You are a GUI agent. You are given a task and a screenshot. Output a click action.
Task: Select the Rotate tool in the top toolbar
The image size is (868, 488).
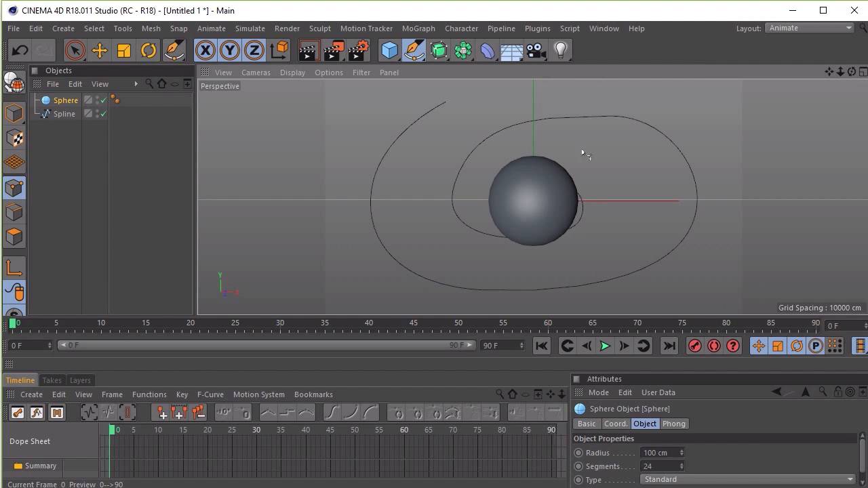coord(148,51)
